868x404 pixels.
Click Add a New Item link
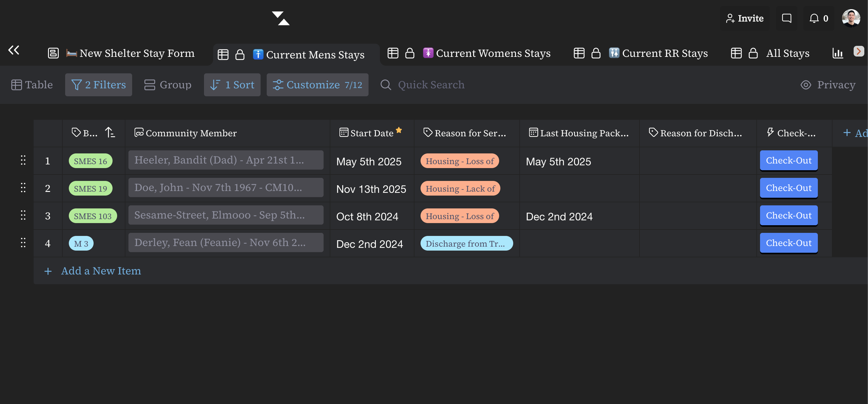[x=101, y=271]
